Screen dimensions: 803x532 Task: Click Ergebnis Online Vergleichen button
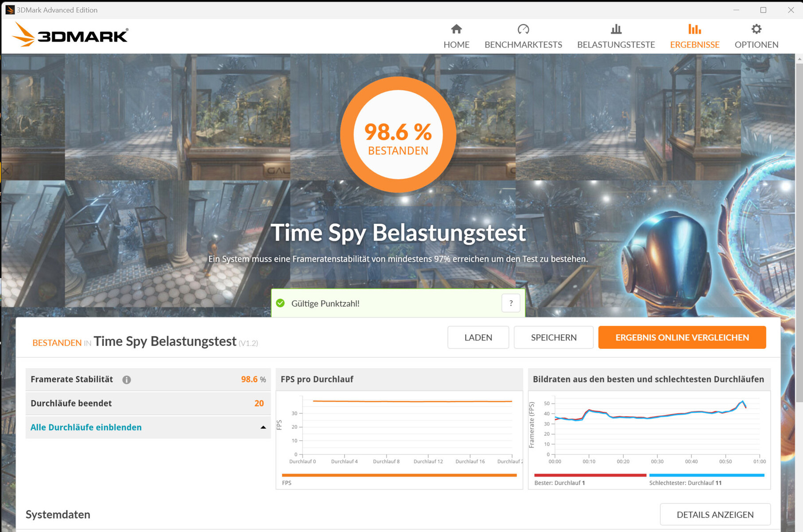point(682,337)
